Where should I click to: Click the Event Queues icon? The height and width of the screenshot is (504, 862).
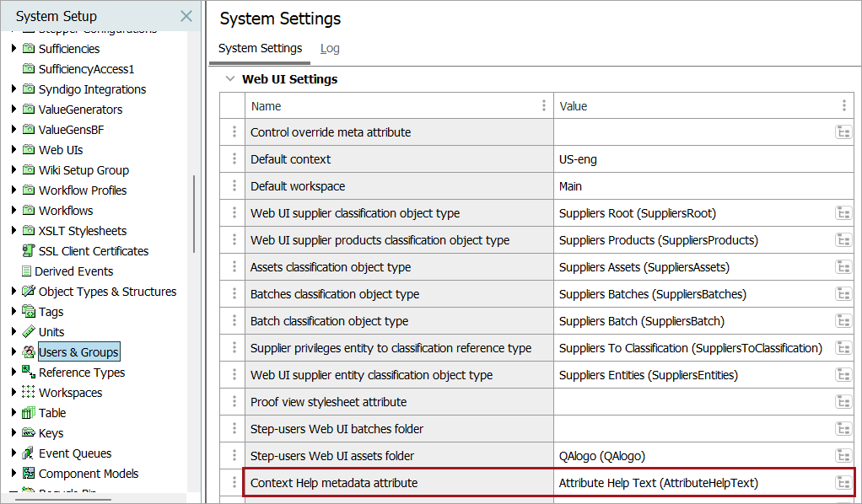pos(29,453)
